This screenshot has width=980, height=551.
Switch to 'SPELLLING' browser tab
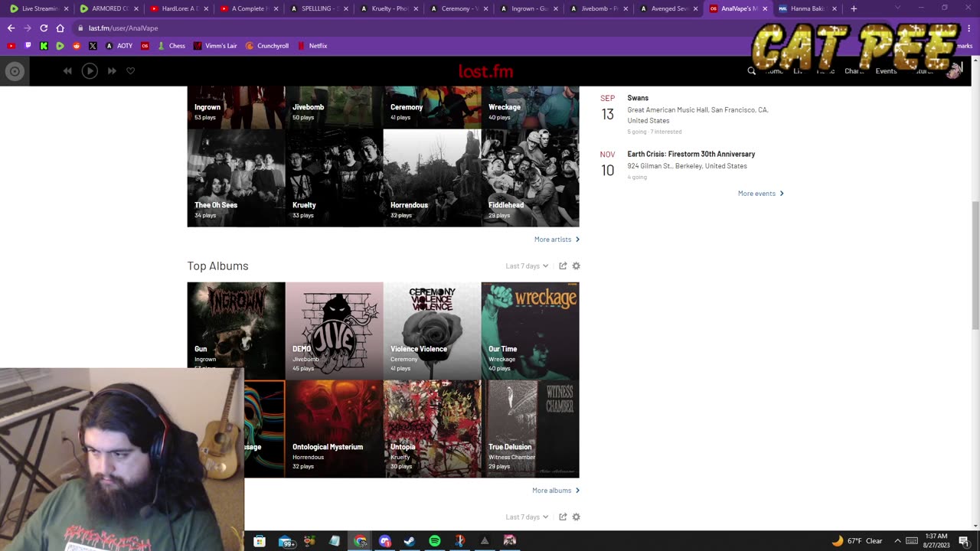318,8
